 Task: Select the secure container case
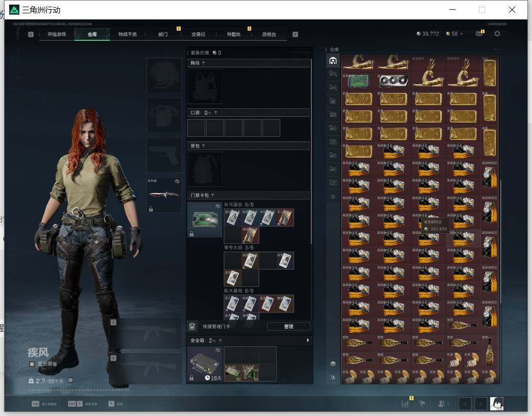click(205, 364)
